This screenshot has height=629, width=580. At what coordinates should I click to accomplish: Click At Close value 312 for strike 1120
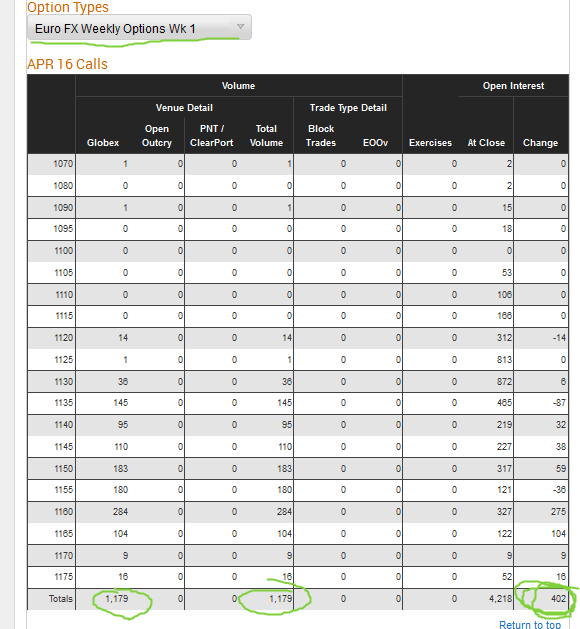pyautogui.click(x=505, y=338)
